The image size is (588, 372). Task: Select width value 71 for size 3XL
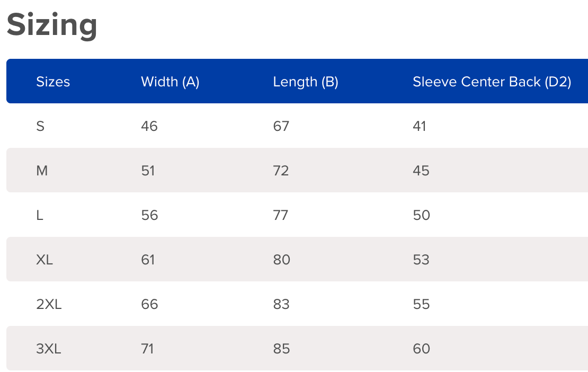pos(147,349)
